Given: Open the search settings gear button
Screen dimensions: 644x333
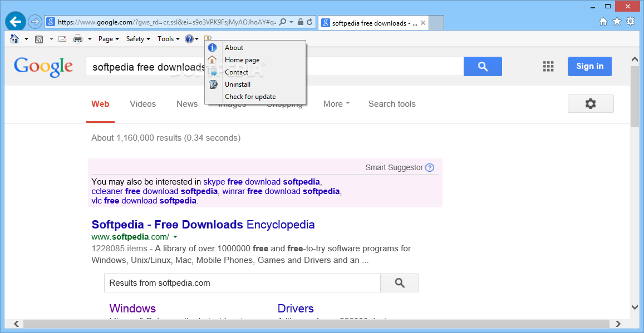Looking at the screenshot, I should [591, 104].
